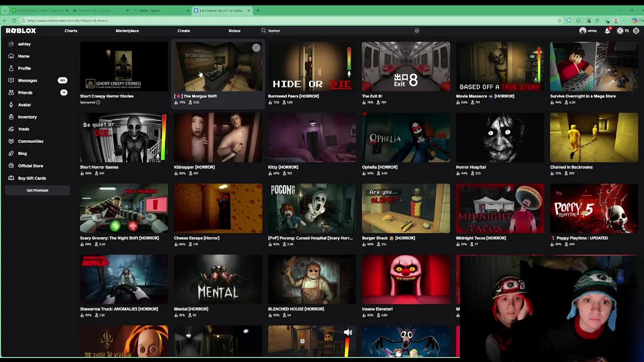Click the 'Burger Shack [HORROR]' title
644x362 pixels.
pyautogui.click(x=388, y=238)
